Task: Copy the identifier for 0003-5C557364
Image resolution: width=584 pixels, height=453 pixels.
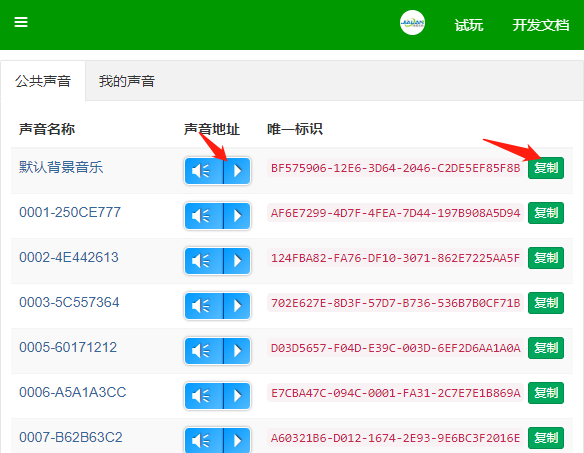Action: 546,303
